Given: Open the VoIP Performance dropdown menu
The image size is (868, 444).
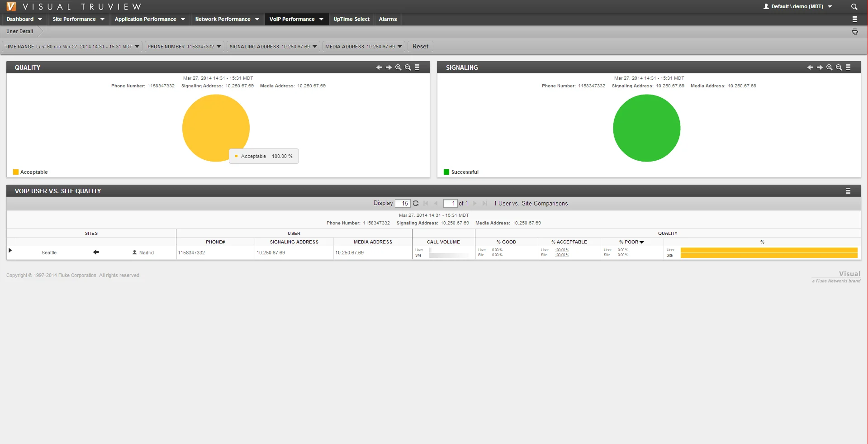Looking at the screenshot, I should pos(297,19).
